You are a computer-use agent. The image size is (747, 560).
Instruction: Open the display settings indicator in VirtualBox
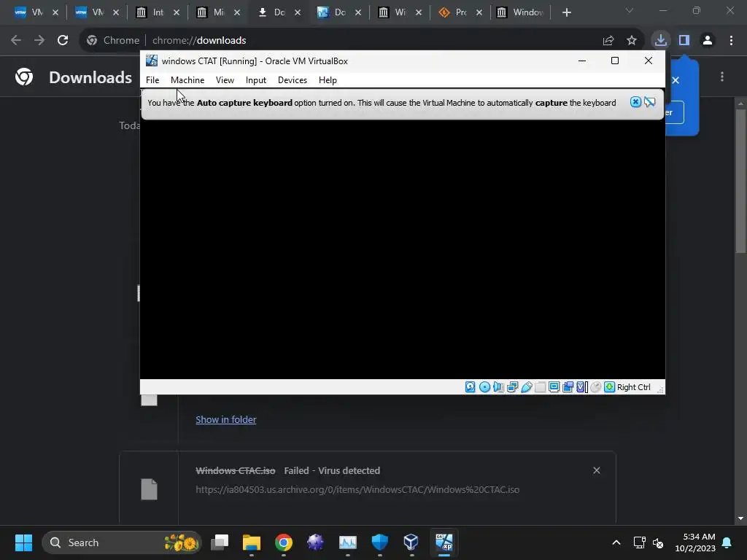tap(554, 387)
